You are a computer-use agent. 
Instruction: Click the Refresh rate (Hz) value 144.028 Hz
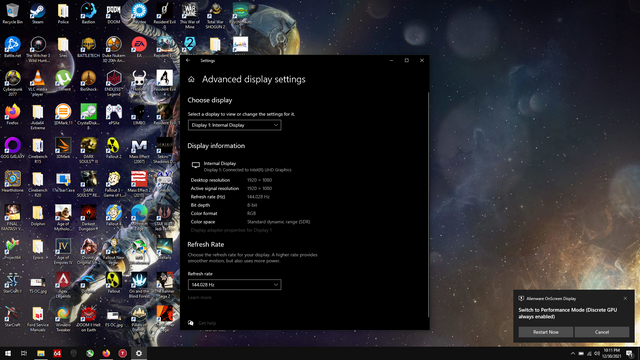click(x=258, y=197)
